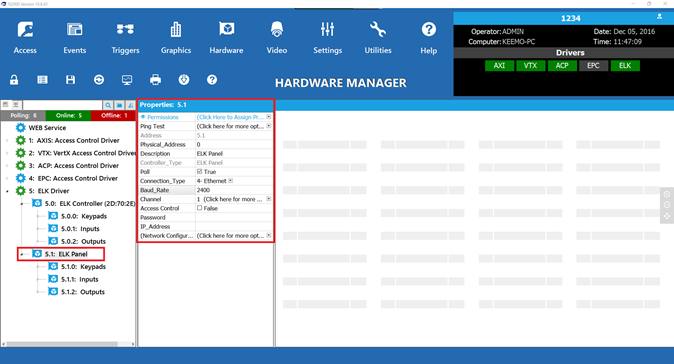Click the Polling: 6 status filter
This screenshot has width=674, height=364.
tap(23, 115)
